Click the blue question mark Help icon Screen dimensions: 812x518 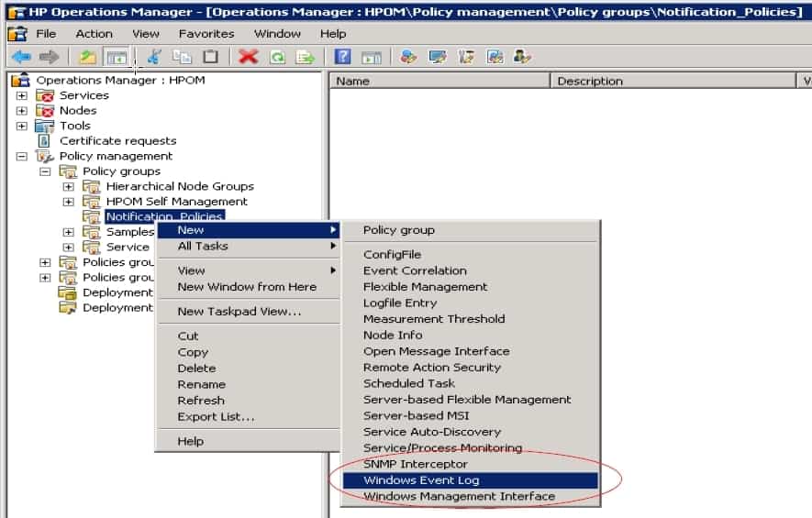point(343,57)
